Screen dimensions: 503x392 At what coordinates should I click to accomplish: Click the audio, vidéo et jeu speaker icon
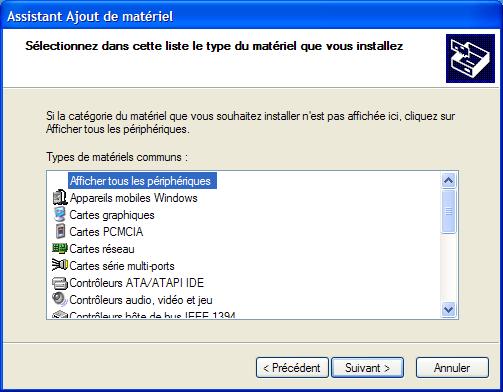click(x=60, y=299)
